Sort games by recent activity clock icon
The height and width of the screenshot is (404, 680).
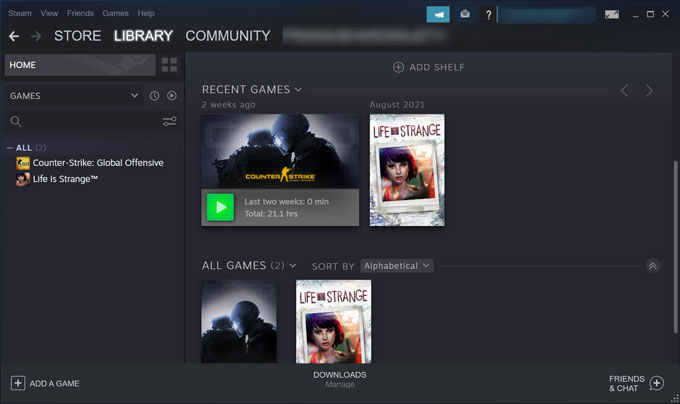(x=154, y=96)
